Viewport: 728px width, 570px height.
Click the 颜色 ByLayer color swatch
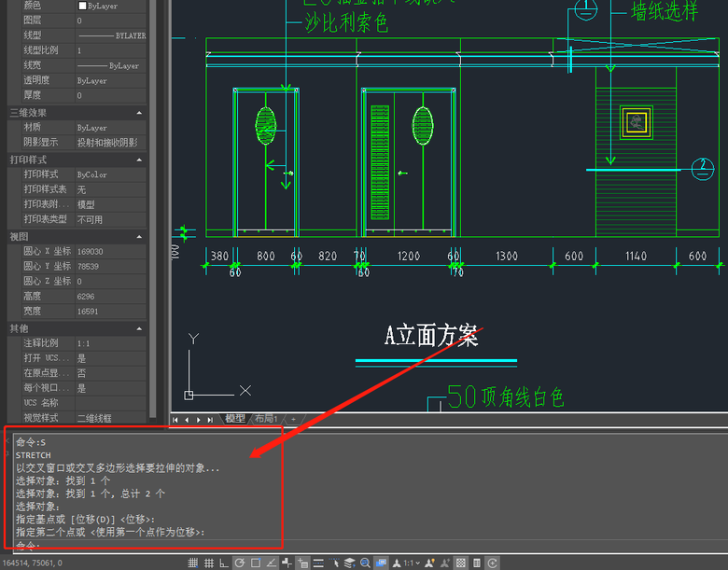(x=82, y=6)
